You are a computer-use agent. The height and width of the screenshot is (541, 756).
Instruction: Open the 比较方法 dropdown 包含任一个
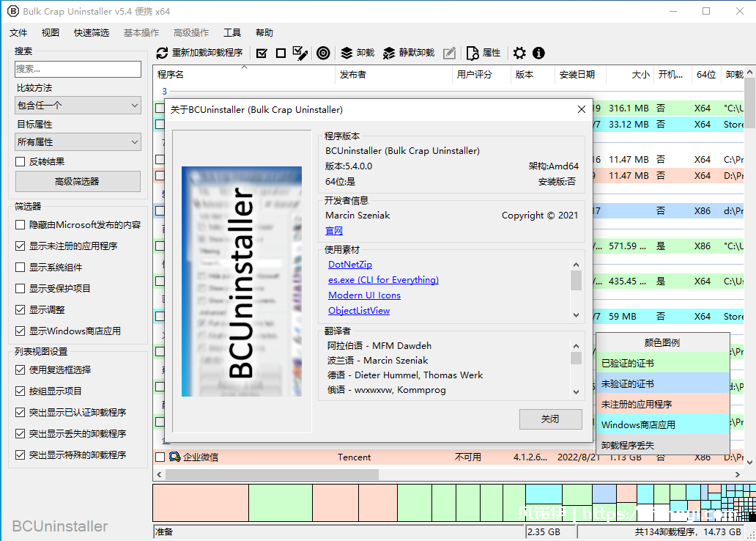coord(78,106)
